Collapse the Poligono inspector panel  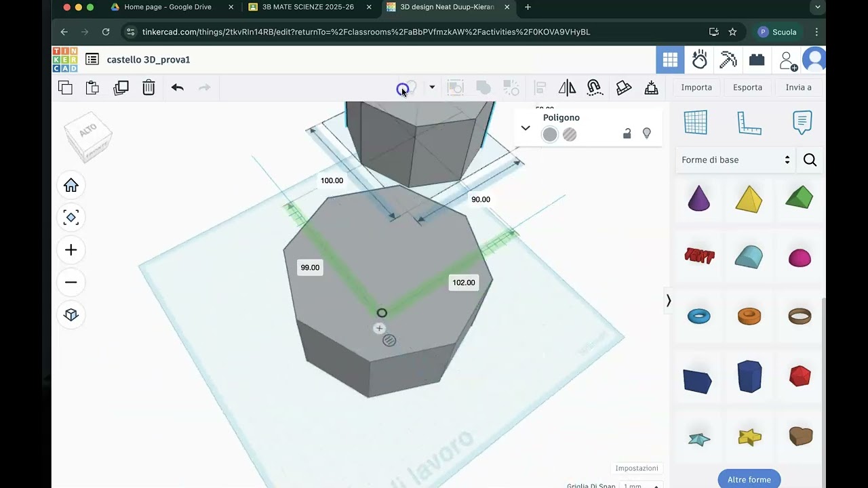pyautogui.click(x=526, y=127)
